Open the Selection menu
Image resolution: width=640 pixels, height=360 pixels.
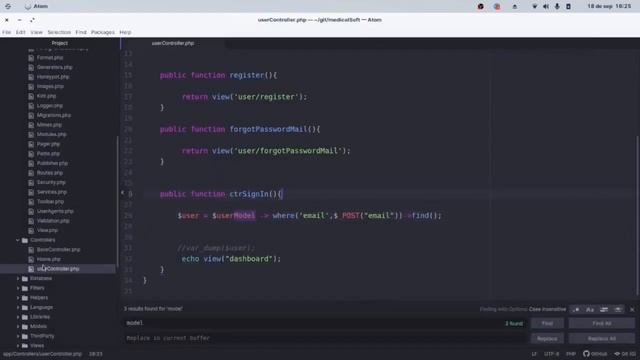[59, 32]
